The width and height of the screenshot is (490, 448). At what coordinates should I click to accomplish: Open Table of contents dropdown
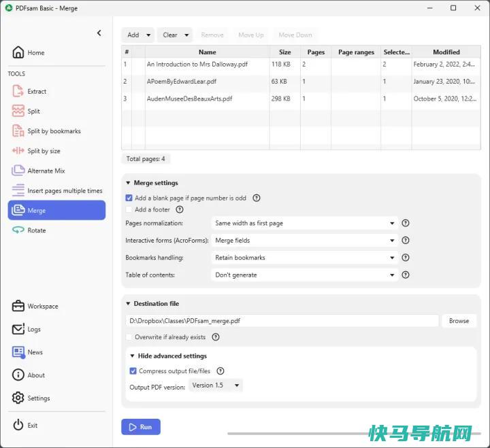coord(305,275)
